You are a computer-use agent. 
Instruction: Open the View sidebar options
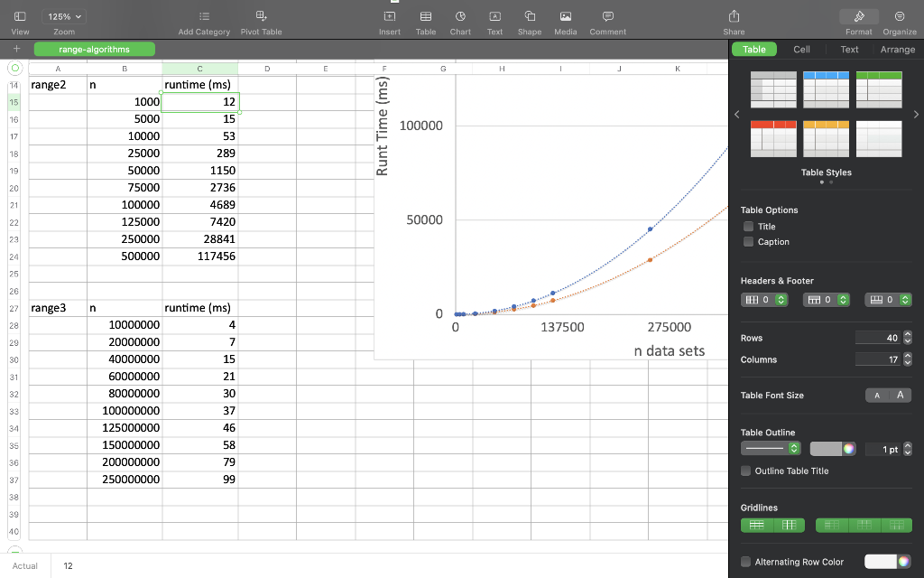click(x=20, y=16)
